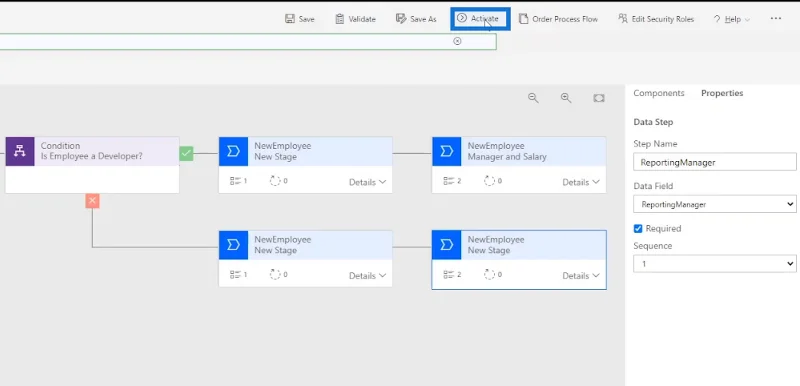Click the Save button
800x386 pixels.
pos(299,19)
